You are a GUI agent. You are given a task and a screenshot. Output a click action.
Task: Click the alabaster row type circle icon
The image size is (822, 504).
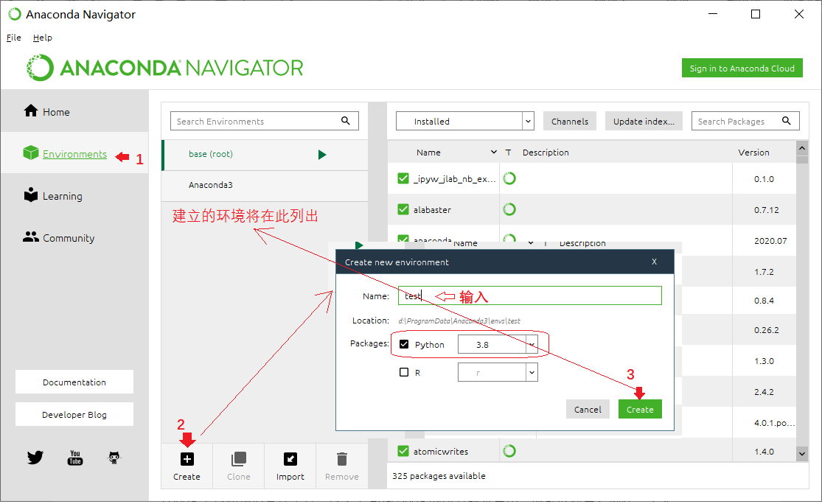tap(509, 209)
